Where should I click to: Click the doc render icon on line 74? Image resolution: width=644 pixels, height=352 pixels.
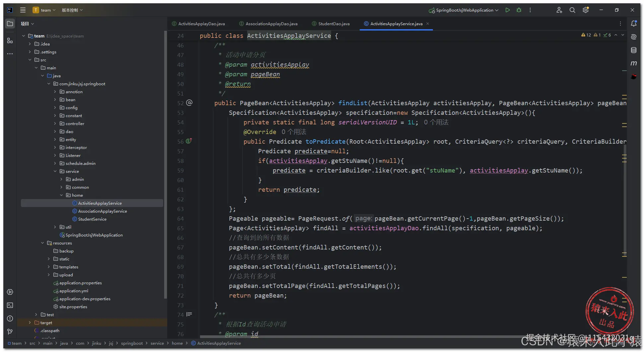tap(189, 314)
